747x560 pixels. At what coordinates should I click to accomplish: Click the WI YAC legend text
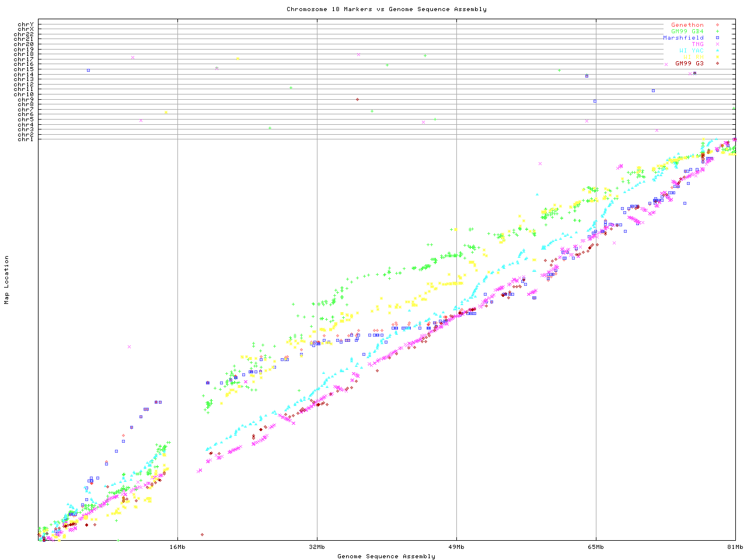click(x=691, y=51)
